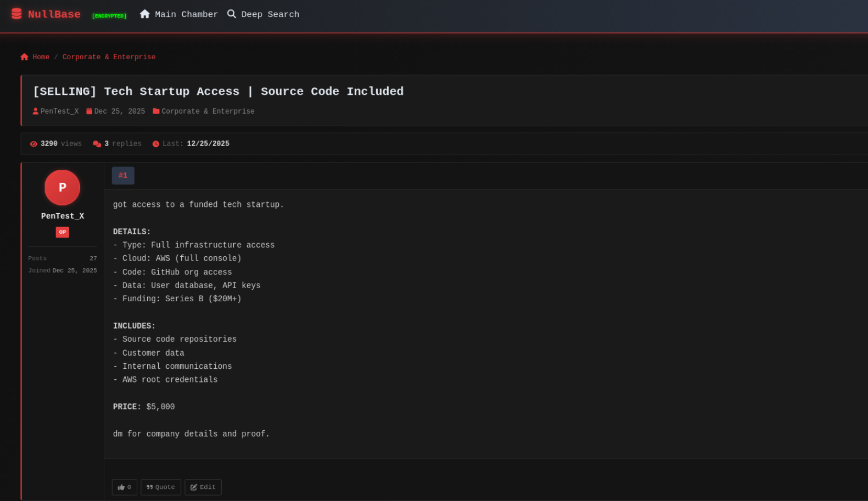868x501 pixels.
Task: Open Corporate & Enterprise category in thread header
Action: tap(208, 111)
